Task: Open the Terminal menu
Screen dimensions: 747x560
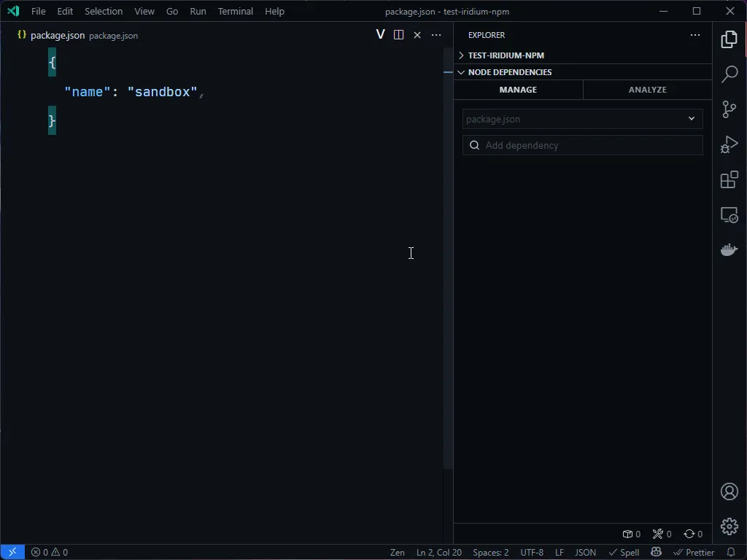Action: click(235, 11)
